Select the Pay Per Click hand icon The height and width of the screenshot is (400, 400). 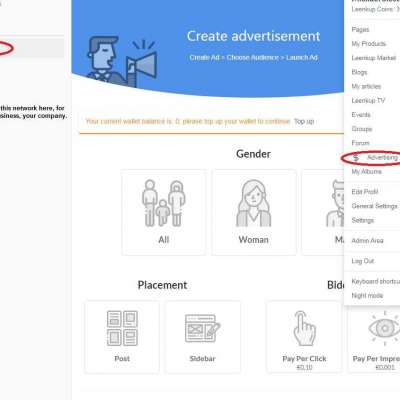pyautogui.click(x=304, y=328)
